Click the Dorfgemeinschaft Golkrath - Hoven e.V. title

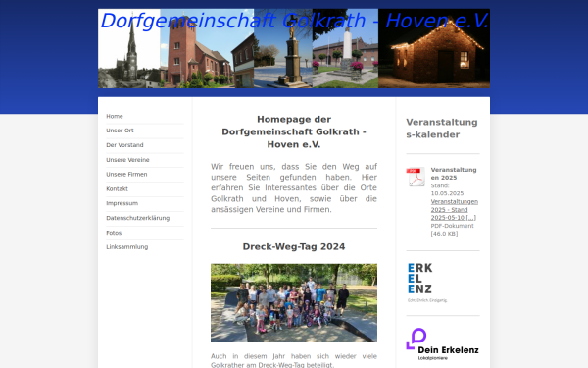pos(294,21)
